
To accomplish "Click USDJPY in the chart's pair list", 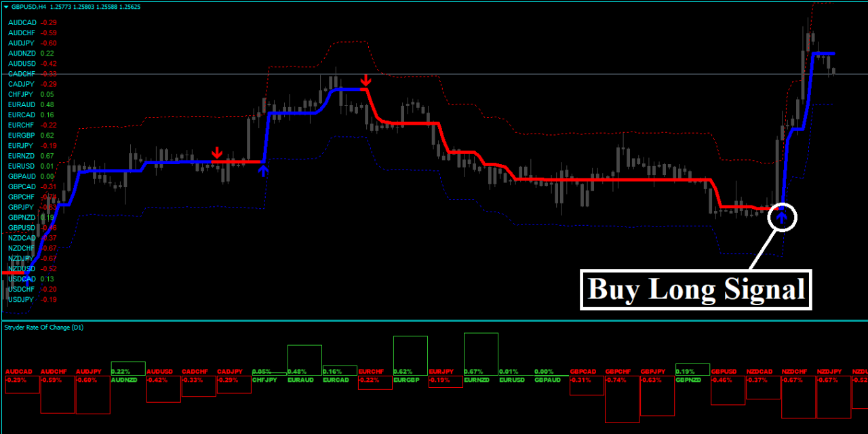I will pyautogui.click(x=22, y=299).
